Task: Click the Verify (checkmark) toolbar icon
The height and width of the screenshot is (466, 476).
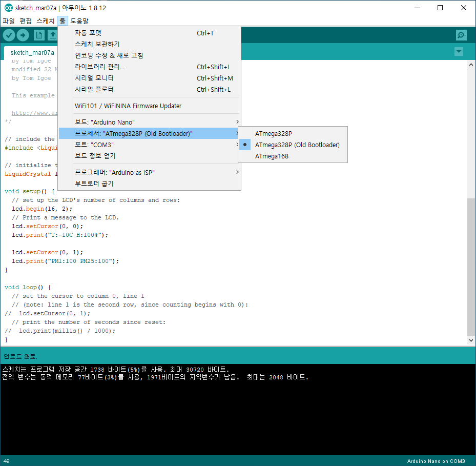Action: pos(9,35)
